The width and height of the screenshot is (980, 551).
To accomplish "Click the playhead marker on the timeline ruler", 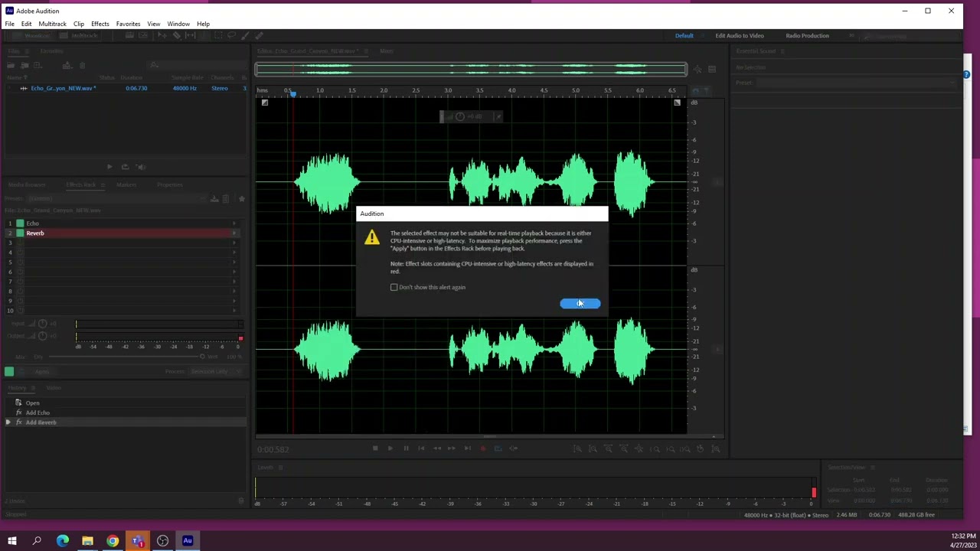I will click(292, 93).
